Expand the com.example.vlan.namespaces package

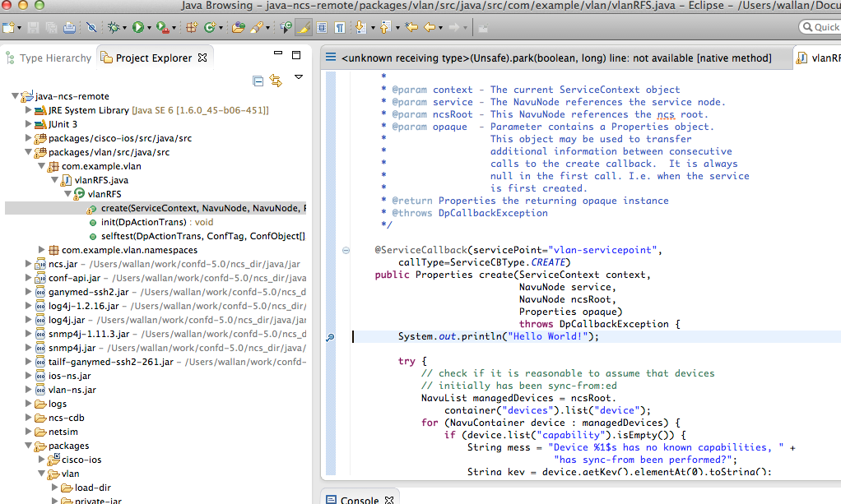tap(42, 250)
